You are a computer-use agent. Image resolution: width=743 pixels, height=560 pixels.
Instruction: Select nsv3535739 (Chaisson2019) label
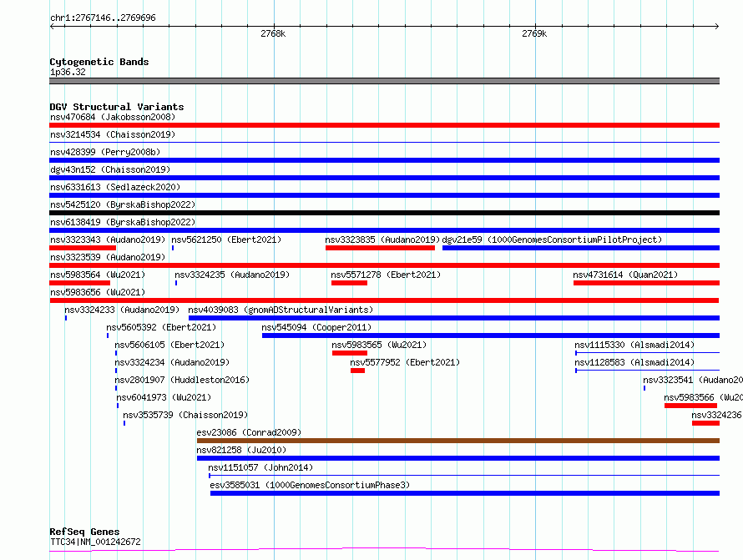185,415
